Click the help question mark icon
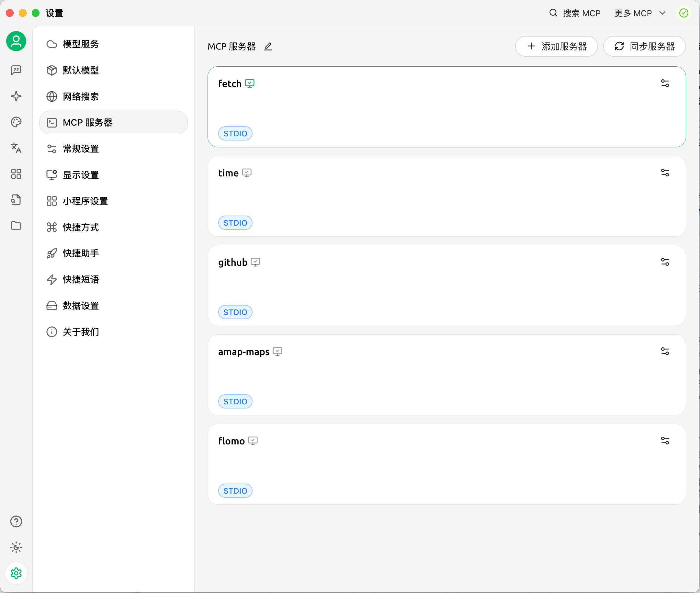Image resolution: width=700 pixels, height=593 pixels. (16, 521)
